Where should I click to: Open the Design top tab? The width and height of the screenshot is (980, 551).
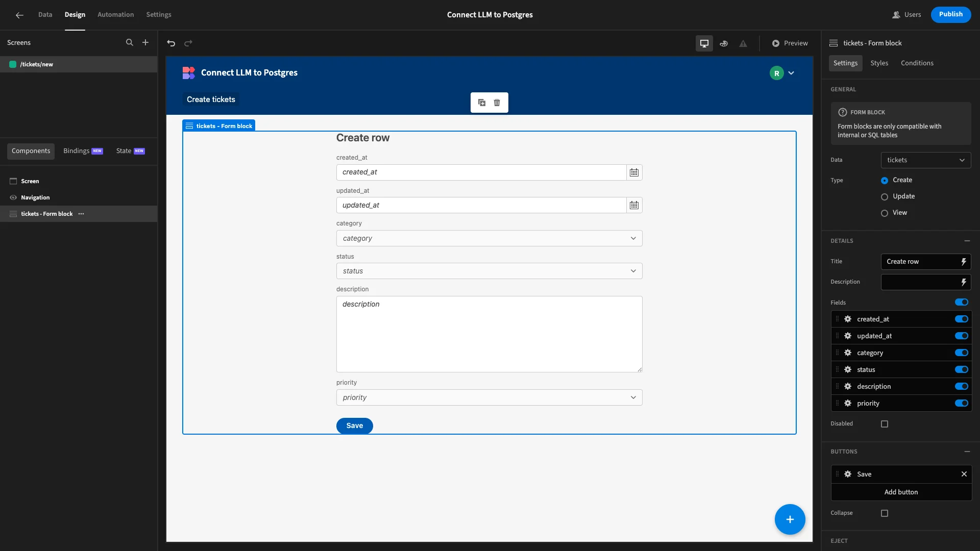coord(75,15)
